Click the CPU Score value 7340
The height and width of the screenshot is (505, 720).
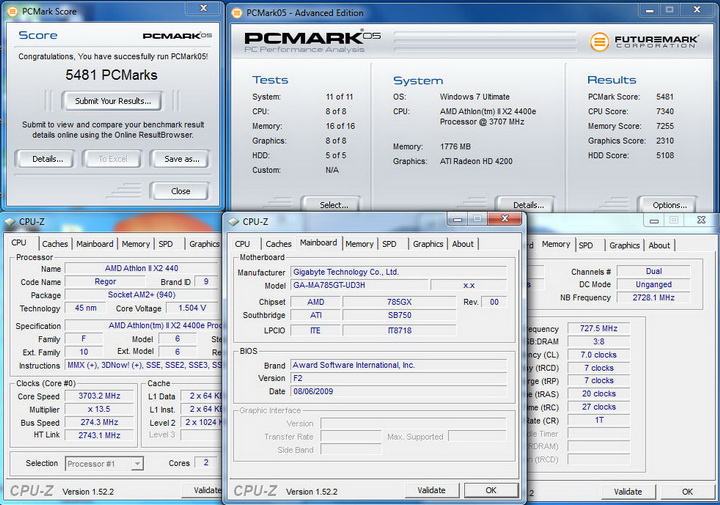click(664, 112)
